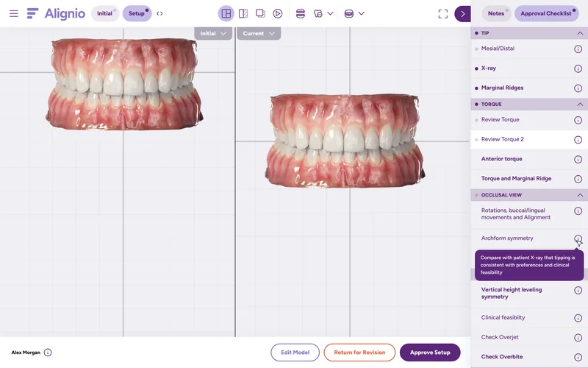Open patient info next to Alex Morgan
The image size is (588, 368).
(48, 353)
